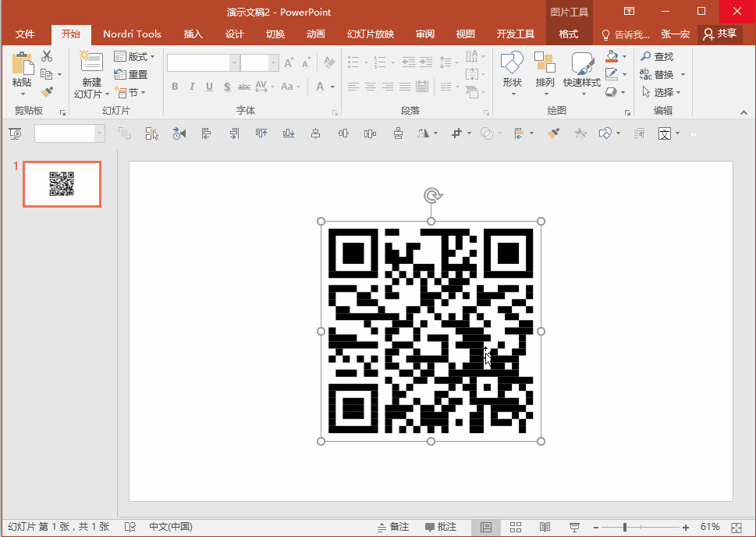Open the Arrange icon
The height and width of the screenshot is (537, 756).
pos(545,62)
